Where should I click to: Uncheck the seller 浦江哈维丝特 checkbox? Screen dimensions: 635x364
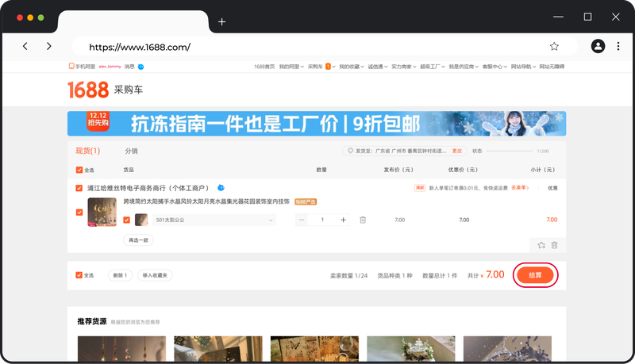point(79,188)
